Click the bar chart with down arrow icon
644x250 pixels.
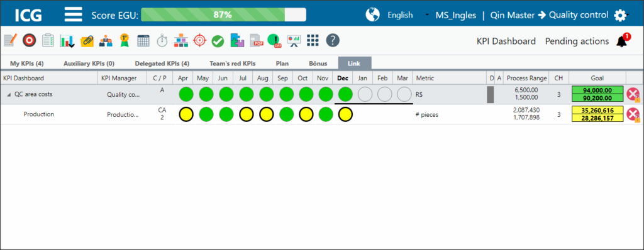67,41
